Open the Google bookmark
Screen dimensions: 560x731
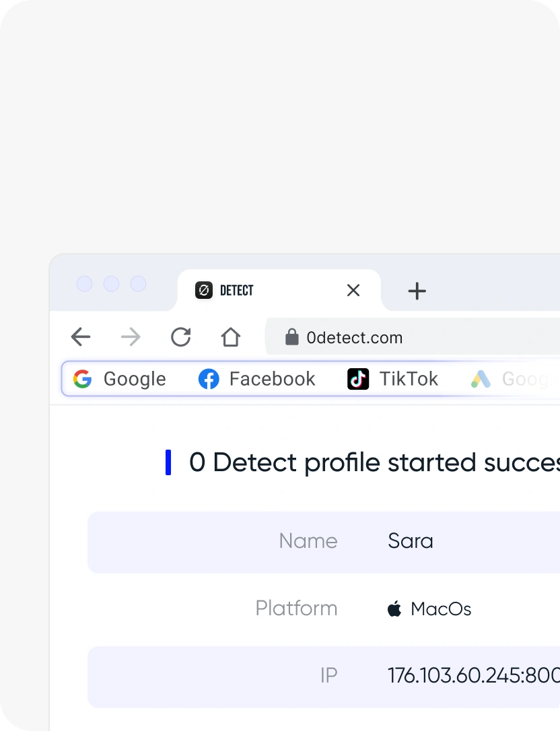pyautogui.click(x=120, y=379)
